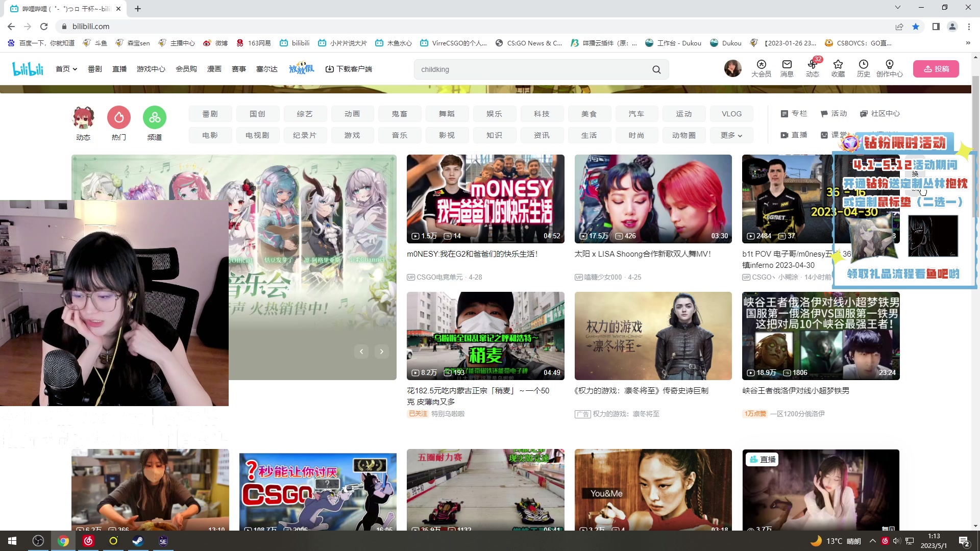Open the 游戏中心 nav item

151,69
